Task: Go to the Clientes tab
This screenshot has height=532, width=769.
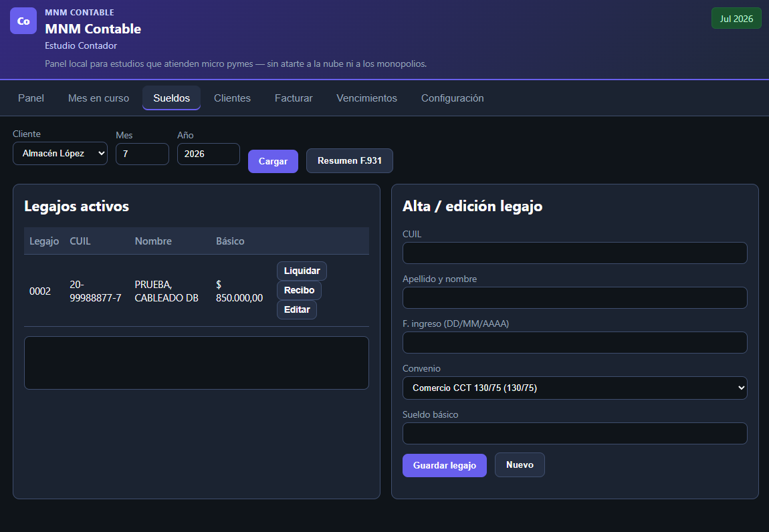Action: (x=232, y=98)
